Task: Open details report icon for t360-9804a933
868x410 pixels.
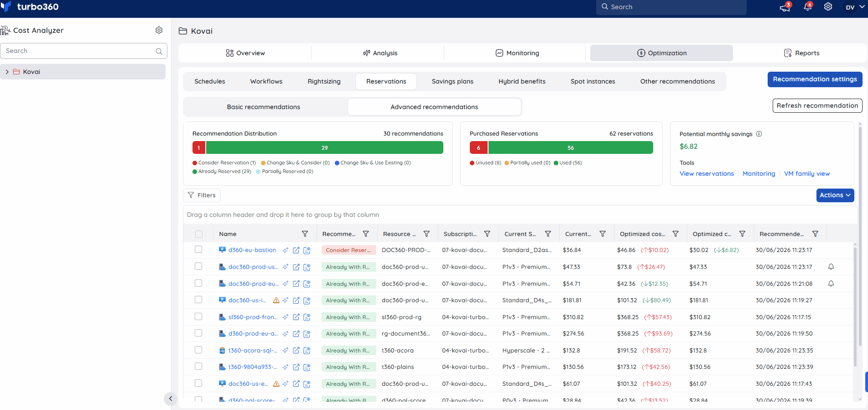Action: tap(307, 367)
